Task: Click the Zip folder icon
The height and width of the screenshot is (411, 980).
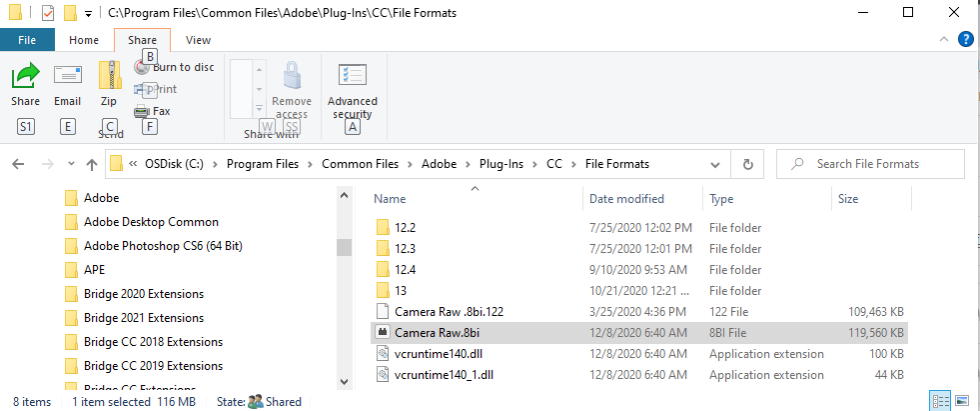Action: 109,76
